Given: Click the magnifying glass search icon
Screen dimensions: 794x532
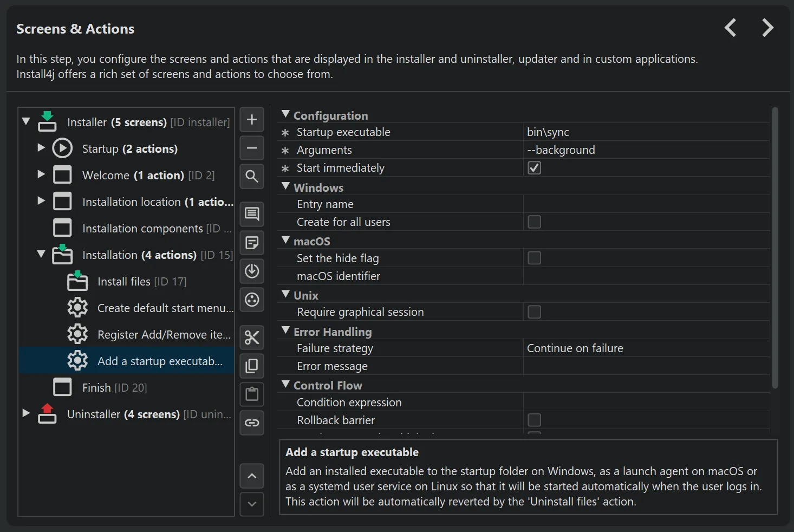Looking at the screenshot, I should tap(252, 176).
